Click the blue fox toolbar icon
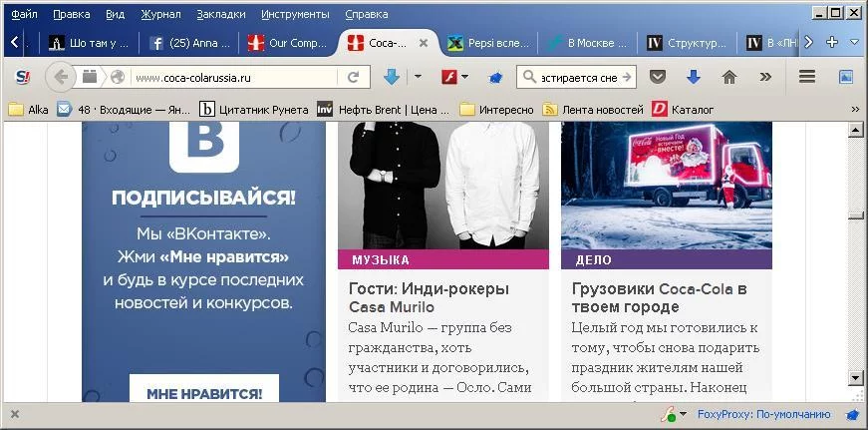The width and height of the screenshot is (868, 430). [495, 78]
